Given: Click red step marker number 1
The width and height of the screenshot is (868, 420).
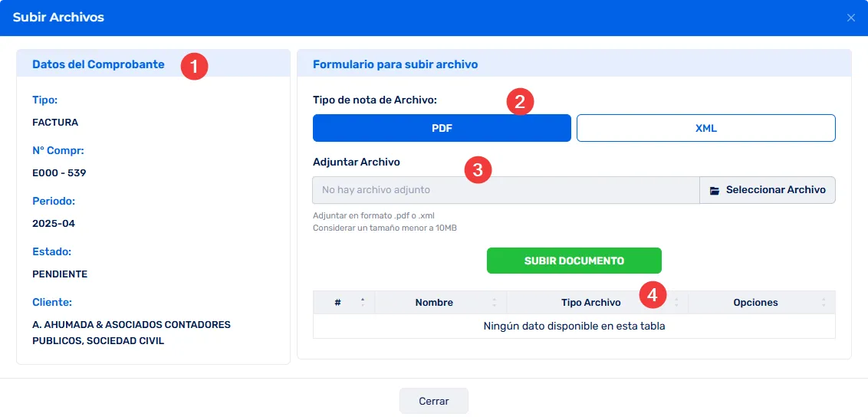Looking at the screenshot, I should tap(194, 67).
